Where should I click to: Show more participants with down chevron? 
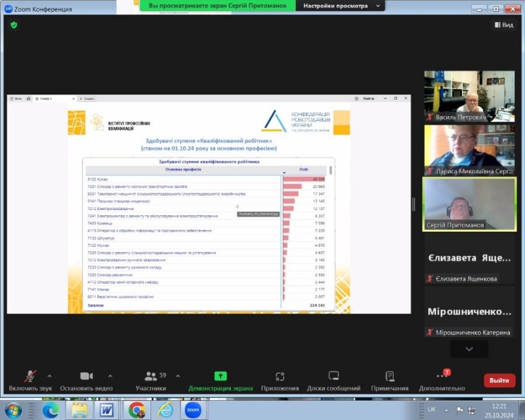(x=469, y=349)
